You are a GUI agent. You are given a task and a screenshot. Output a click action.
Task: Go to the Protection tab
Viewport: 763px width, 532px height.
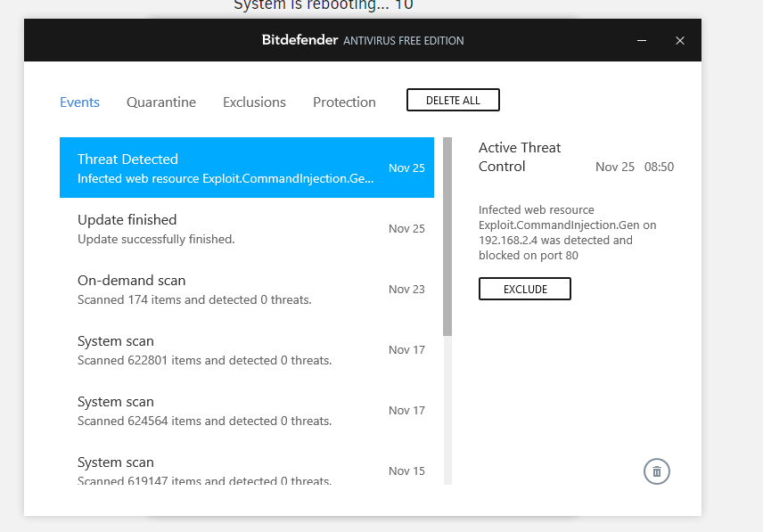[344, 102]
